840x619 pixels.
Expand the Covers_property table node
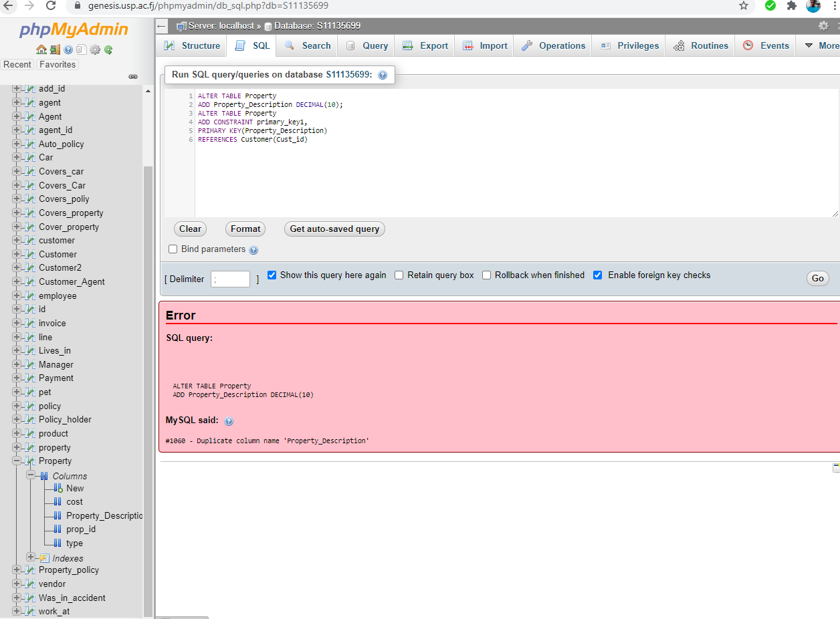pos(17,213)
